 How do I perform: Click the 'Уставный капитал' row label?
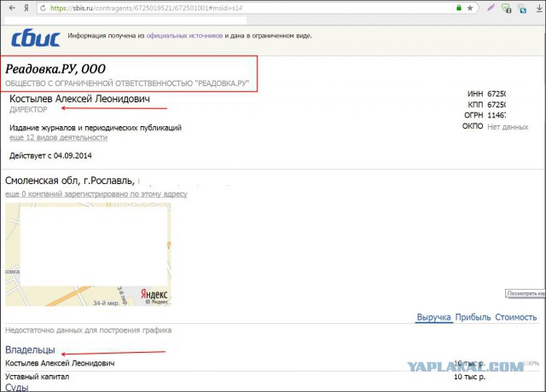coord(38,377)
